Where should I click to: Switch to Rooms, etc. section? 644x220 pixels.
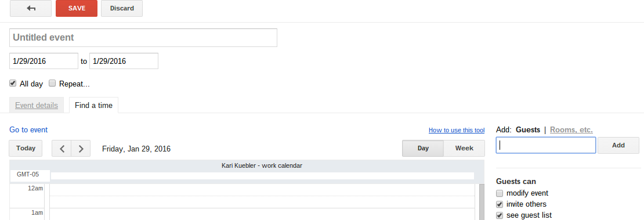[571, 130]
